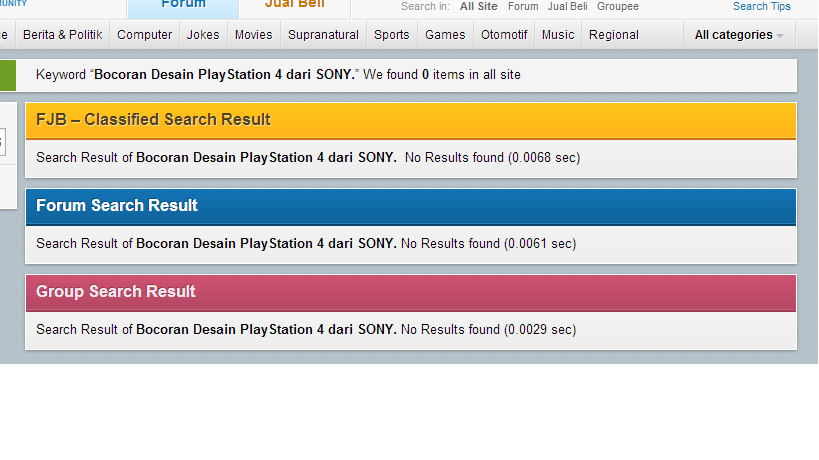Screen dimensions: 819x460
Task: Open the Supranatural category
Action: tap(323, 35)
